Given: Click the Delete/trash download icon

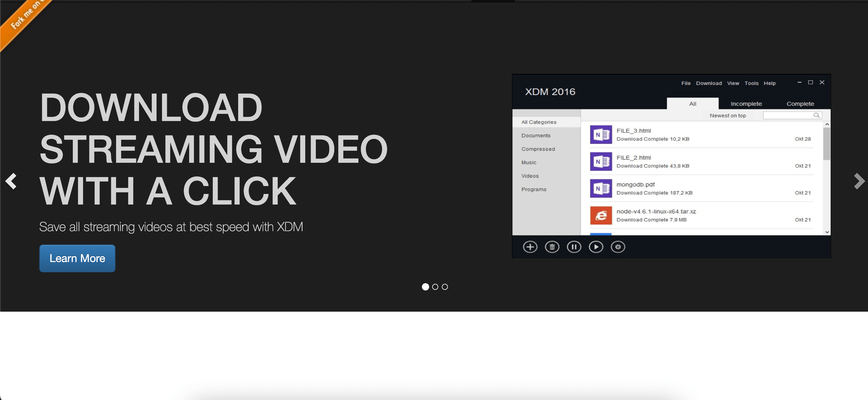Looking at the screenshot, I should click(552, 247).
